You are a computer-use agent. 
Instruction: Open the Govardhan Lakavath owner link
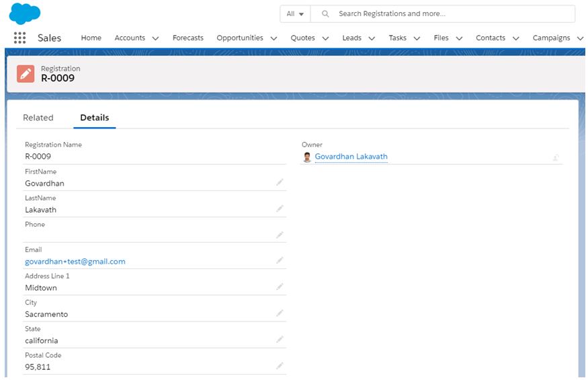coord(351,157)
